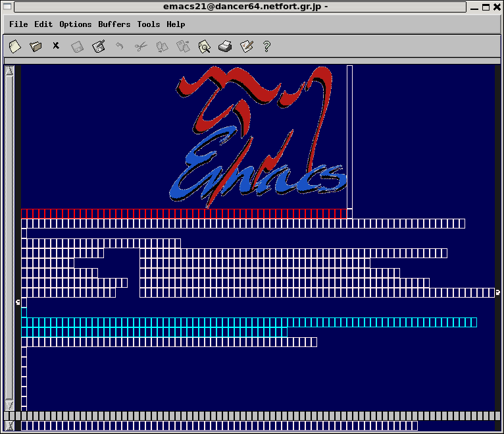Click the copy toolbar icon

pyautogui.click(x=162, y=47)
